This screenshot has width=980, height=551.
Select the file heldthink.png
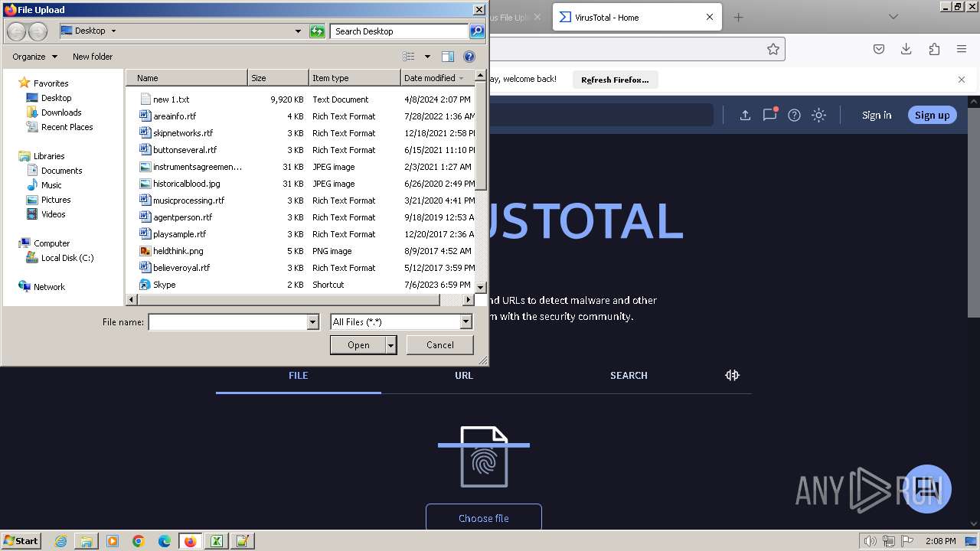pos(178,251)
